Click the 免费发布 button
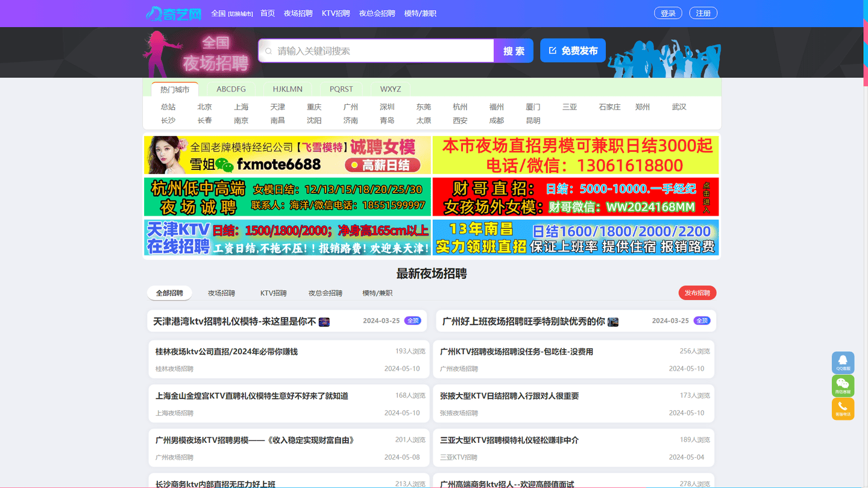The image size is (868, 488). pyautogui.click(x=573, y=51)
